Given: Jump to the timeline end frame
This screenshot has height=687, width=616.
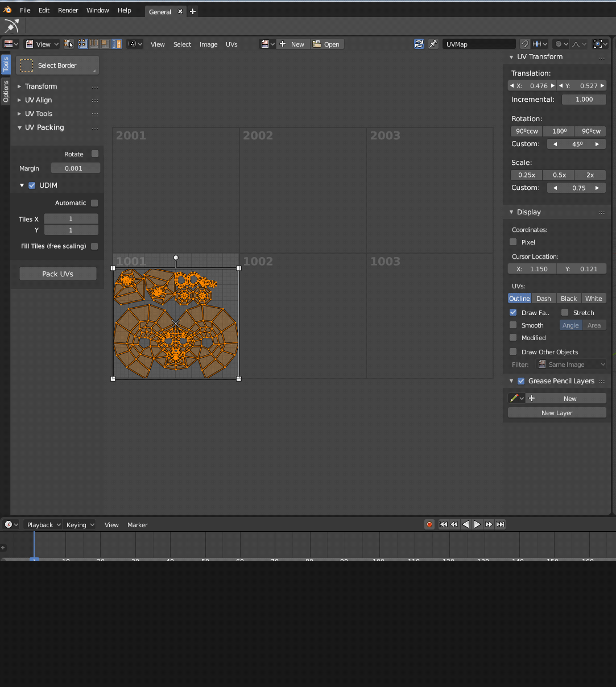Looking at the screenshot, I should (500, 524).
